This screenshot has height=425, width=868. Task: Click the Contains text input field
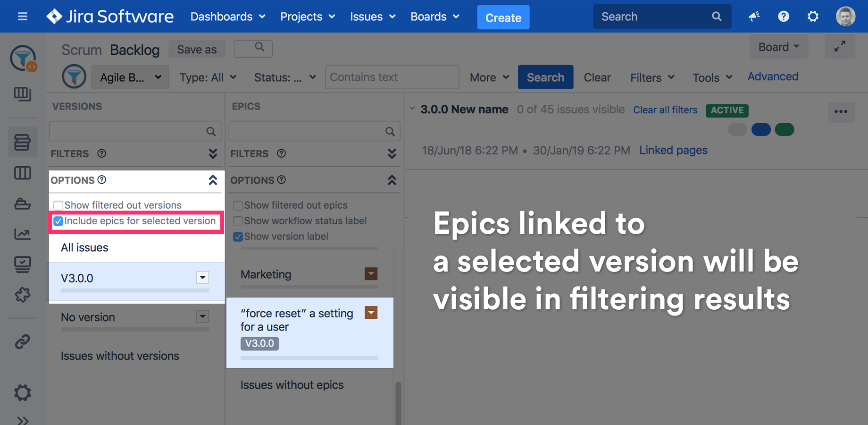point(392,77)
